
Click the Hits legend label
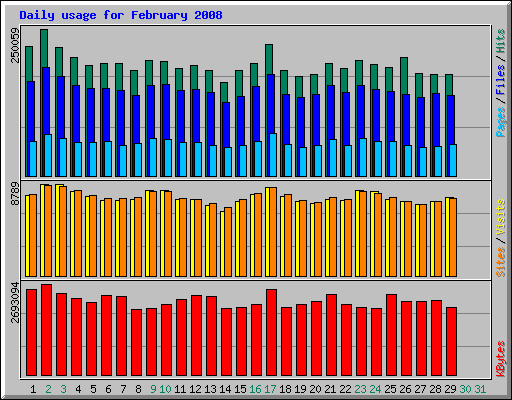[x=501, y=41]
